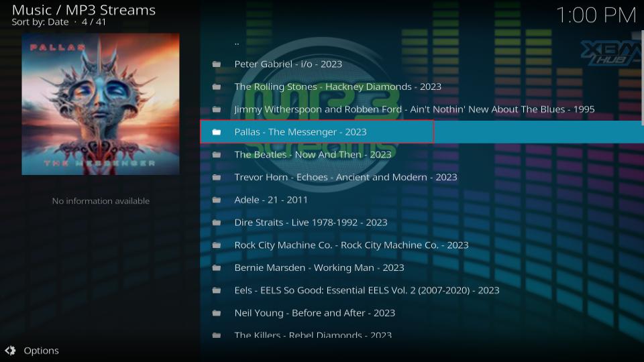The image size is (644, 362).
Task: Click the folder icon beside Rock City Machine Co.
Action: [x=217, y=245]
